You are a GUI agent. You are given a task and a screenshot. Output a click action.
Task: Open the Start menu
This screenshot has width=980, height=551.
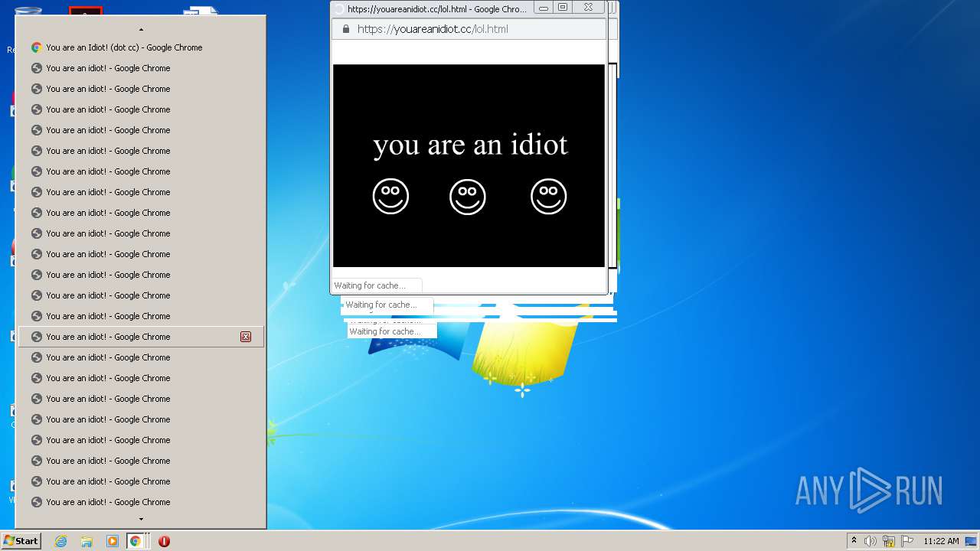[21, 541]
